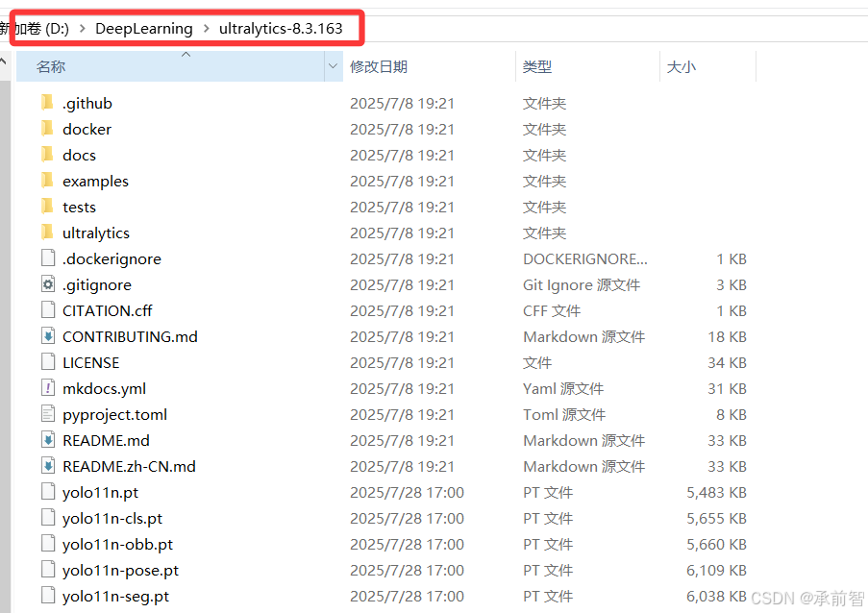This screenshot has height=613, width=868.
Task: Click the .dockerignore file icon
Action: click(x=48, y=258)
